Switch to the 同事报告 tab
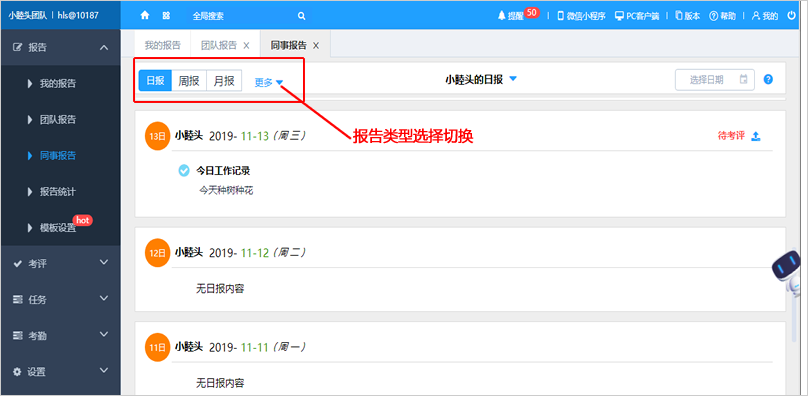 tap(289, 45)
